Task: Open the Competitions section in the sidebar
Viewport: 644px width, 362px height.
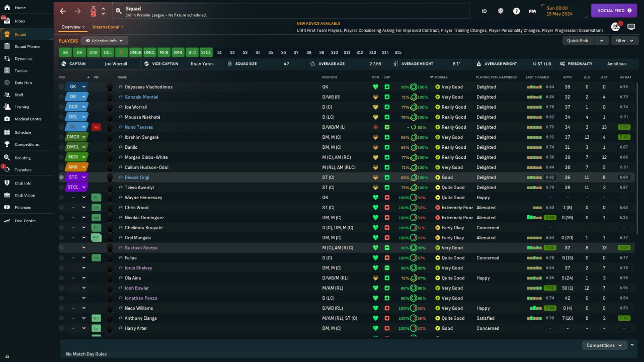Action: [x=26, y=145]
